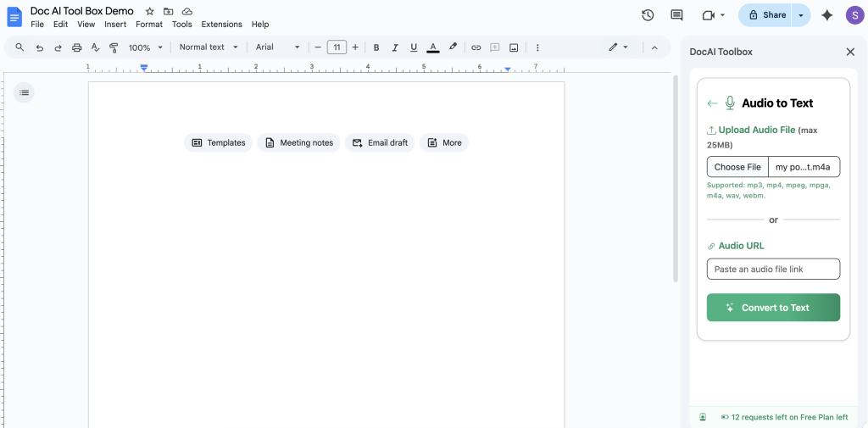
Task: Search the menus magnifier icon
Action: (x=19, y=47)
